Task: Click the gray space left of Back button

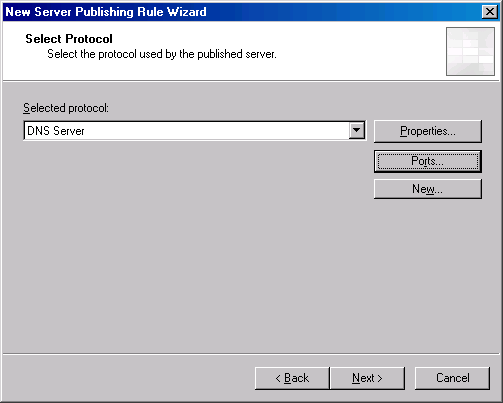Action: 128,378
